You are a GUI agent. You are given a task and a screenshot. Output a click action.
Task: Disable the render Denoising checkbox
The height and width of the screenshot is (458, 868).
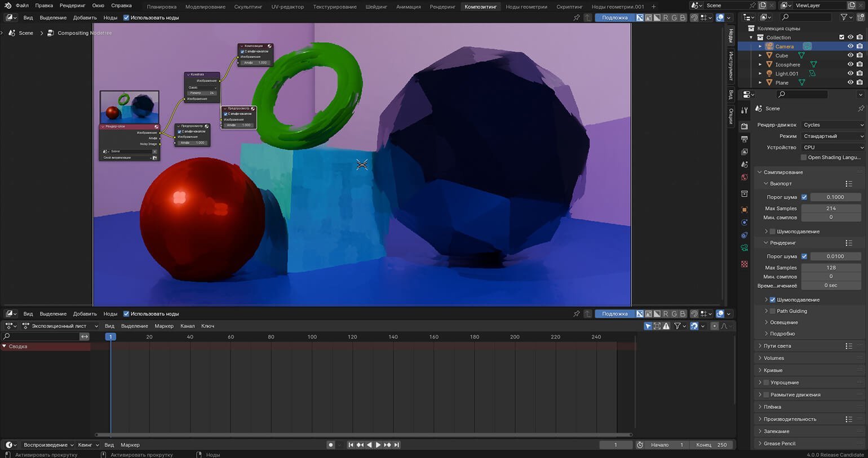pos(772,300)
